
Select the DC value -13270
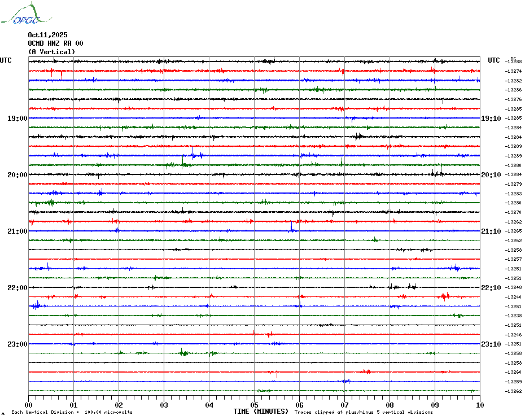(514, 212)
